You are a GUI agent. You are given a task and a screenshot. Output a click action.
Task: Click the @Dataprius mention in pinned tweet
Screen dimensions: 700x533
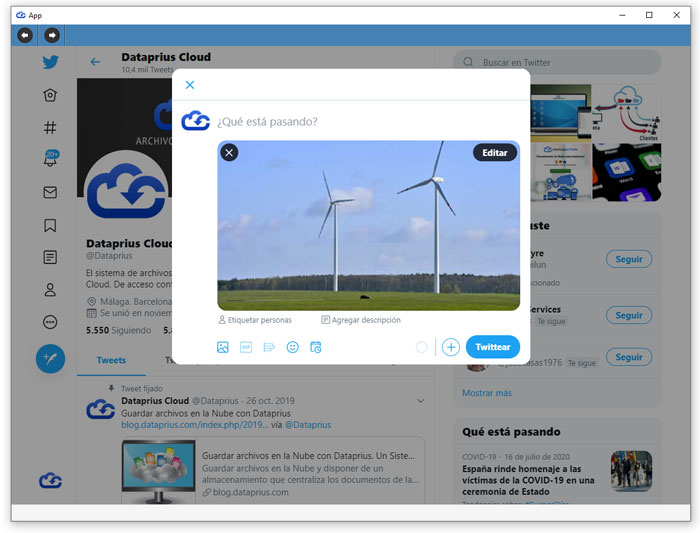click(308, 425)
